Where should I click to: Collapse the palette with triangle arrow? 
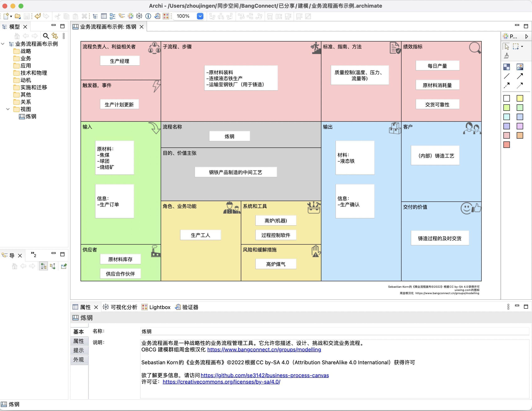[527, 36]
